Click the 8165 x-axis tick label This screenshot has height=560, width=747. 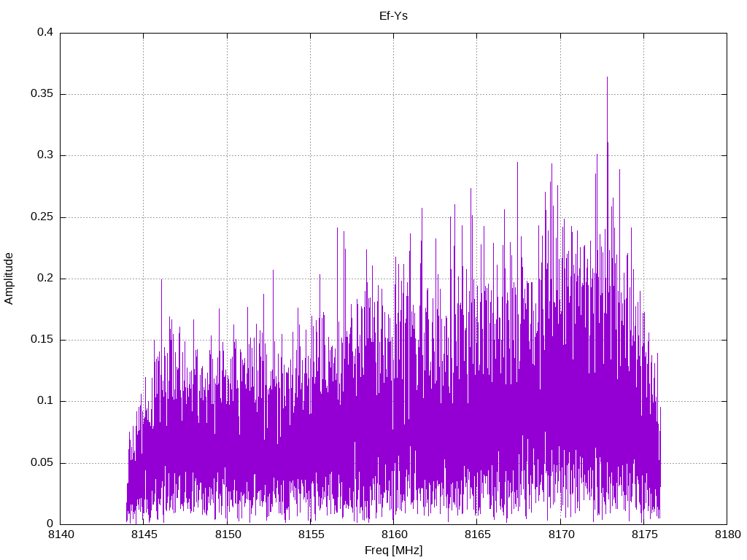pyautogui.click(x=478, y=534)
